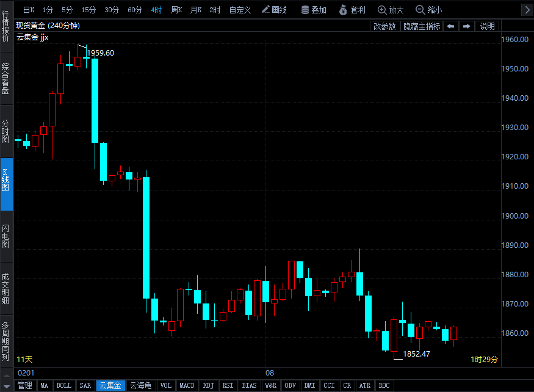The width and height of the screenshot is (534, 392).
Task: Expand toolbar with top-right chevron arrow
Action: [527, 10]
